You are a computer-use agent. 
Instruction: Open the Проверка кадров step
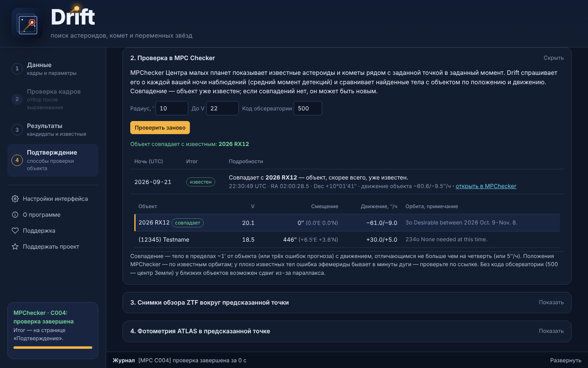click(53, 99)
